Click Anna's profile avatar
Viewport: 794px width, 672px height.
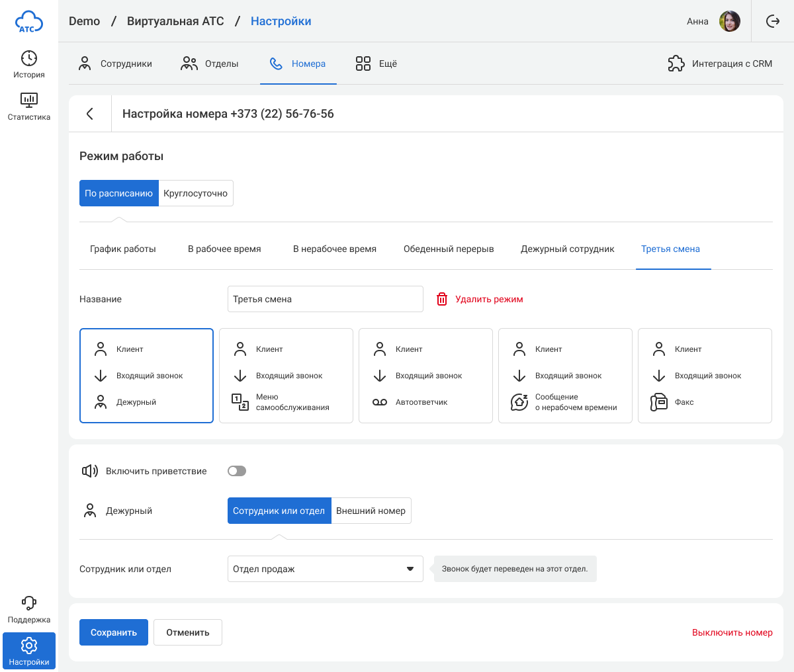[x=730, y=21]
